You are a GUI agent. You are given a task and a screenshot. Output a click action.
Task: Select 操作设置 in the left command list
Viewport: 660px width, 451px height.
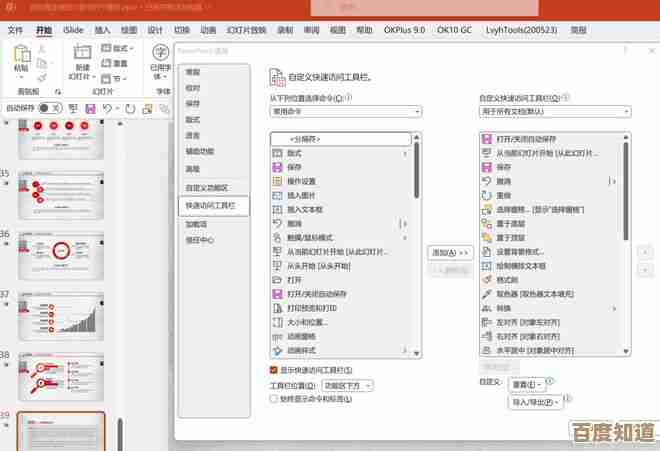(x=341, y=181)
